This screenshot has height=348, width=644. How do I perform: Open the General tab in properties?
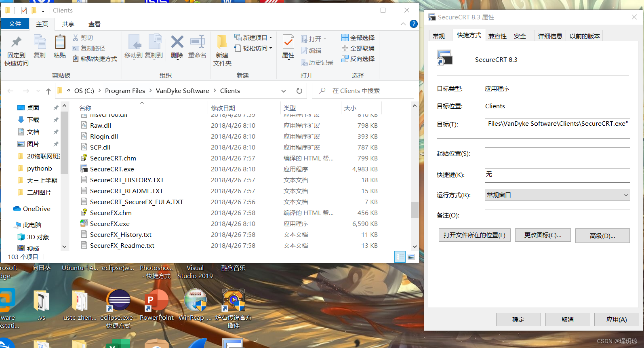click(x=439, y=36)
